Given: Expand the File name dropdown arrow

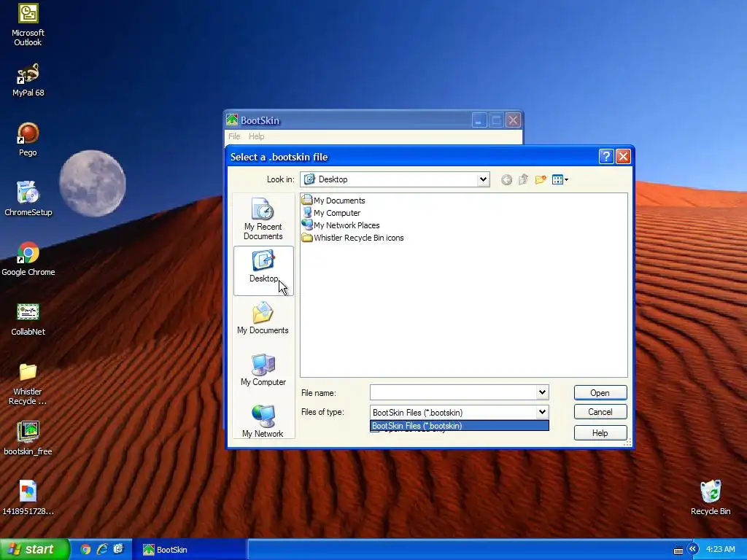Looking at the screenshot, I should 542,392.
